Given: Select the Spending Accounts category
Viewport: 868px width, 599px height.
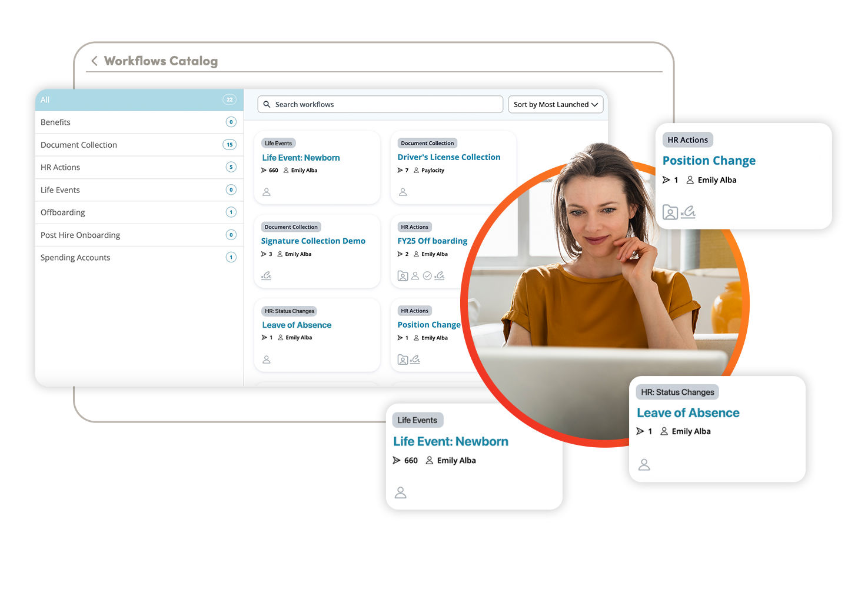Looking at the screenshot, I should (139, 257).
